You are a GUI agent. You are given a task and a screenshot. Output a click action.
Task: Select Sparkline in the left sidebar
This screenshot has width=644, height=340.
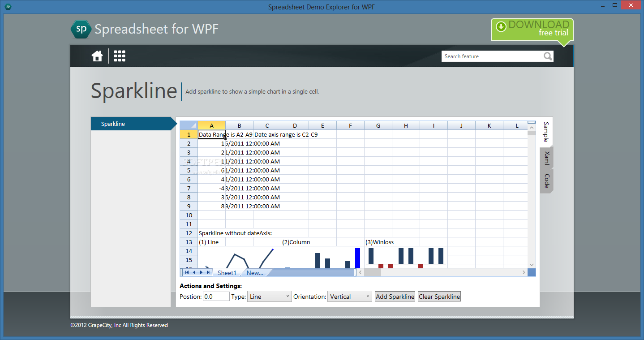coord(131,124)
